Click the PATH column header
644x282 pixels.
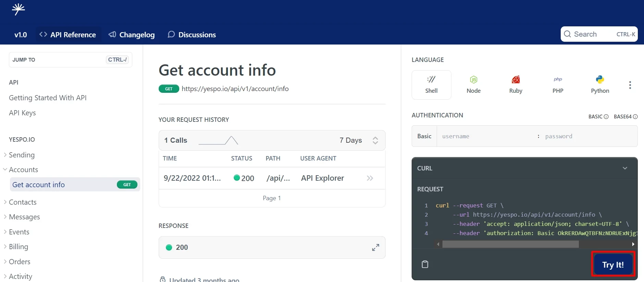273,158
